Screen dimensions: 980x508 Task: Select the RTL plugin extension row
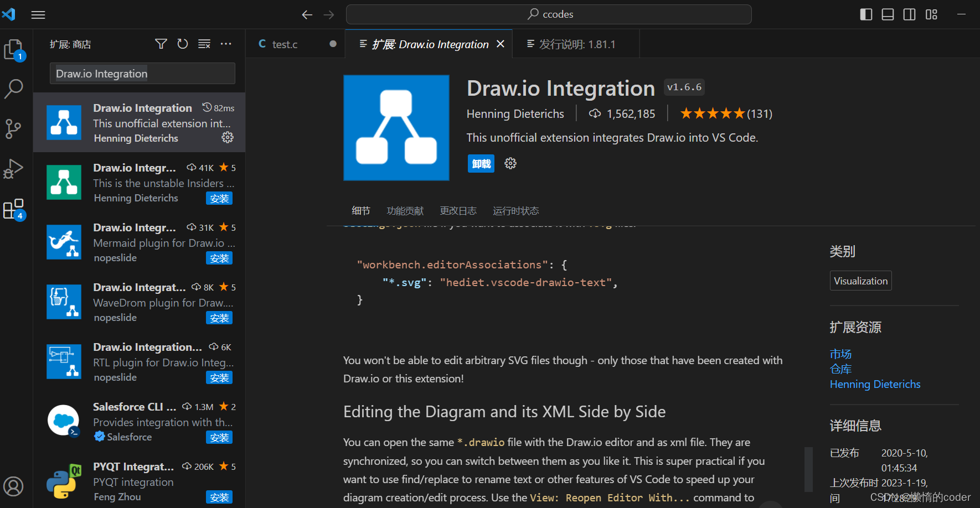139,361
